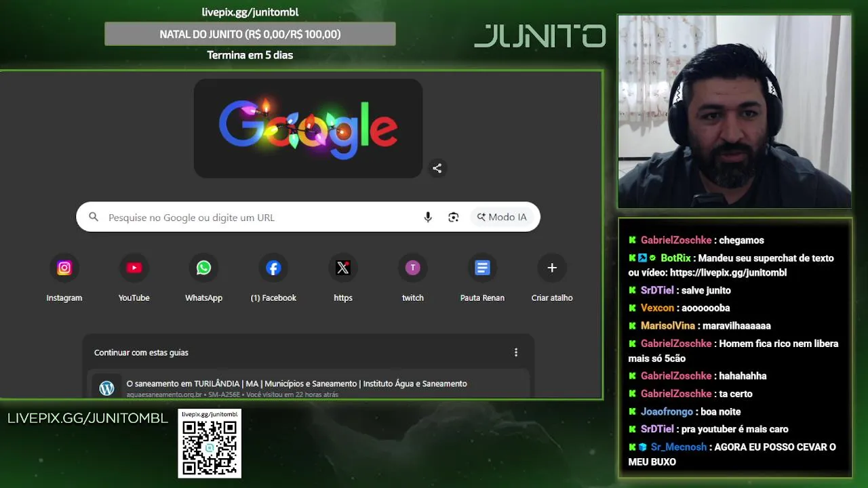Click the Termina em 5 dias text
The height and width of the screenshot is (488, 868).
tap(250, 55)
